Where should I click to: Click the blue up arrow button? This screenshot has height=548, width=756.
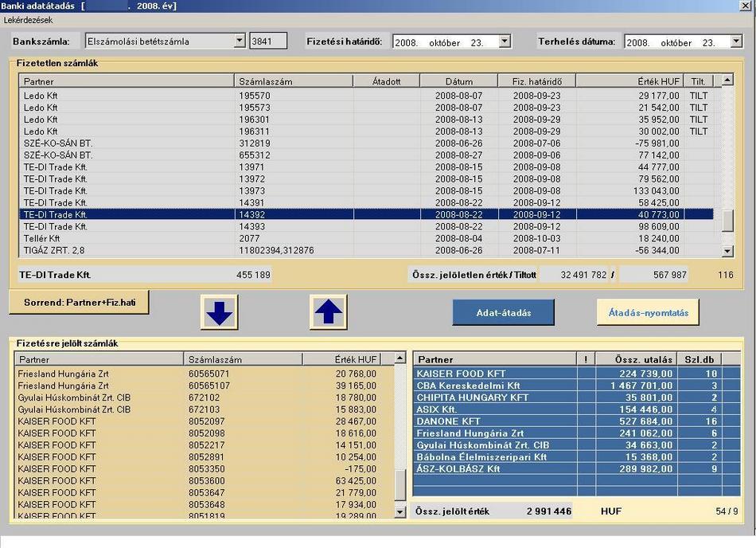tap(329, 312)
